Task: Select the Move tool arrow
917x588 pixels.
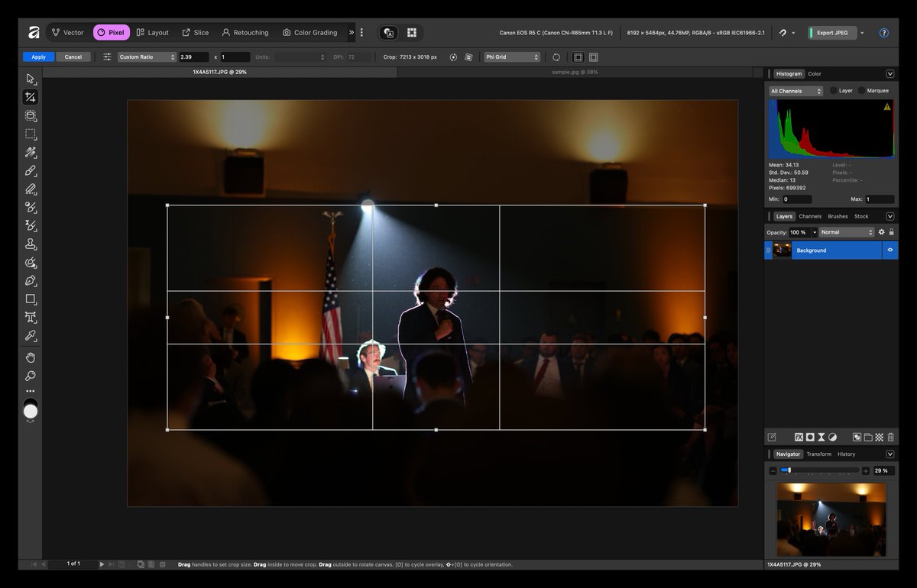Action: tap(31, 79)
